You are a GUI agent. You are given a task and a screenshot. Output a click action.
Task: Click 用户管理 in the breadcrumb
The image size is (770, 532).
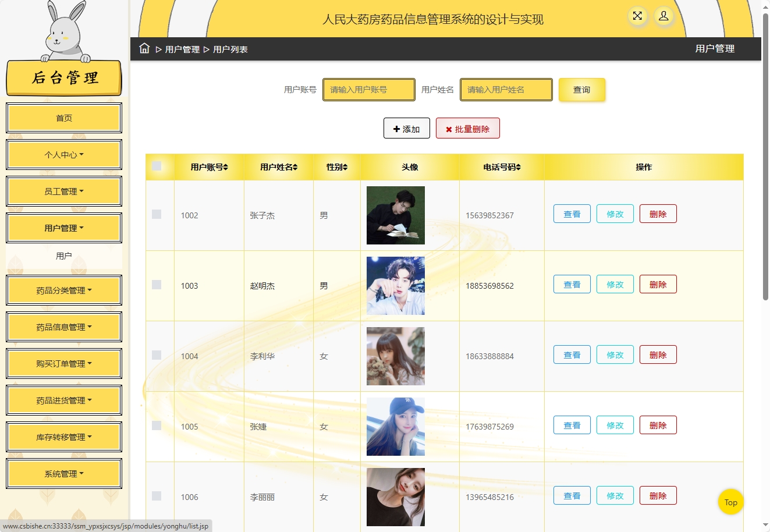[182, 49]
